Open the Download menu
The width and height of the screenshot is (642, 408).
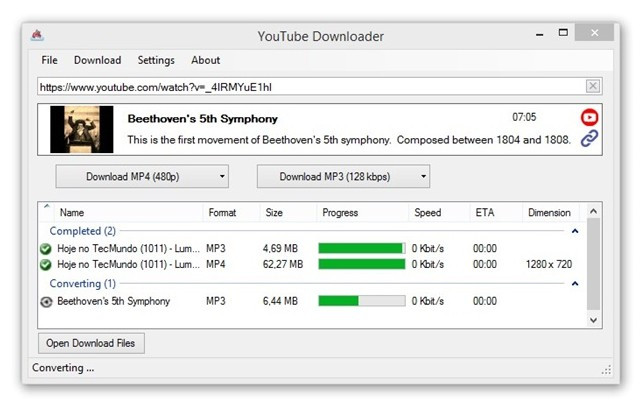(97, 60)
